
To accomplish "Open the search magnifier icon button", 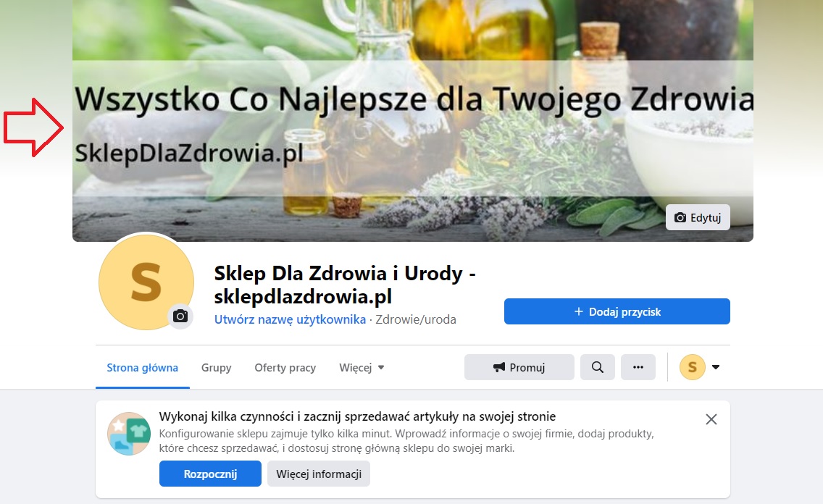I will pyautogui.click(x=597, y=367).
